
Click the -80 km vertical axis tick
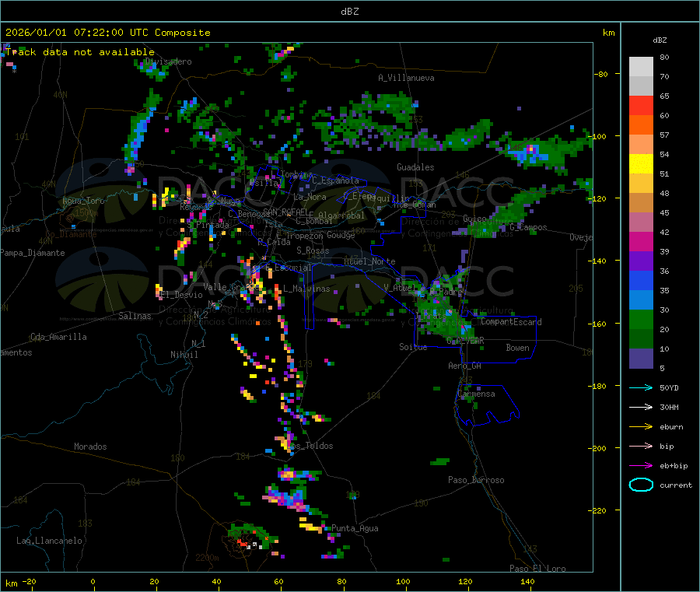[x=600, y=74]
